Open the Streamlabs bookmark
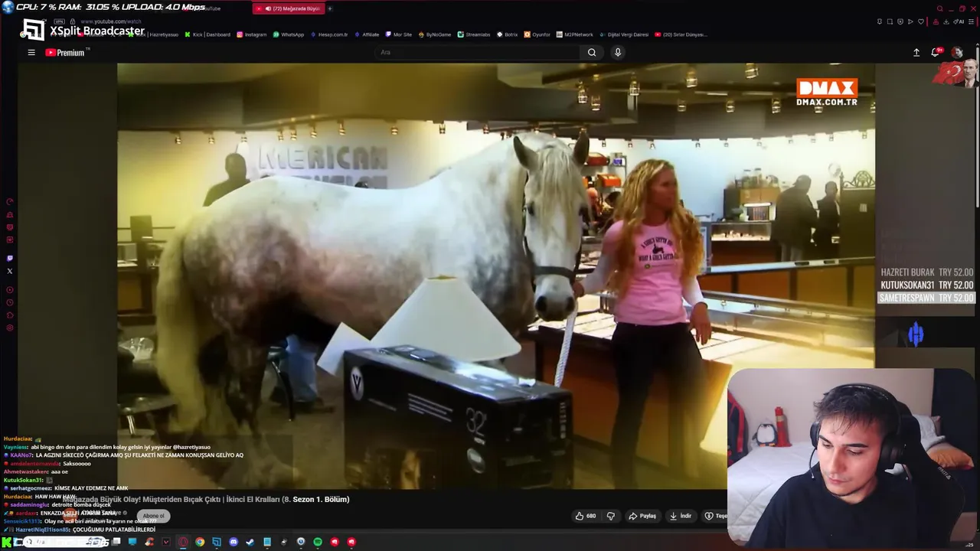This screenshot has width=980, height=551. point(474,34)
